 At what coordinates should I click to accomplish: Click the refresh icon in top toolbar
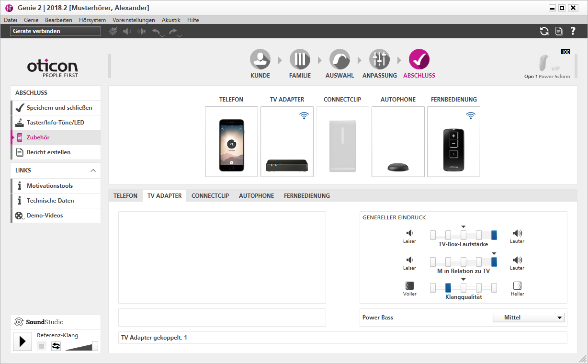(544, 31)
